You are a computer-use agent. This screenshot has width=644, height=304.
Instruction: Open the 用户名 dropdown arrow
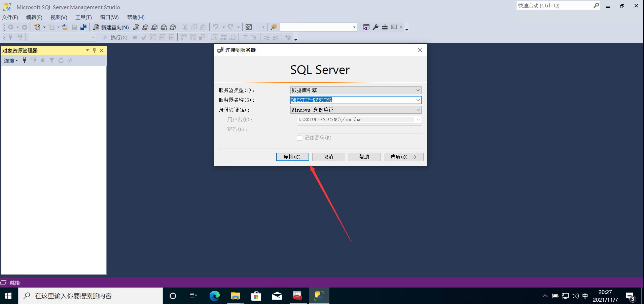(x=418, y=119)
